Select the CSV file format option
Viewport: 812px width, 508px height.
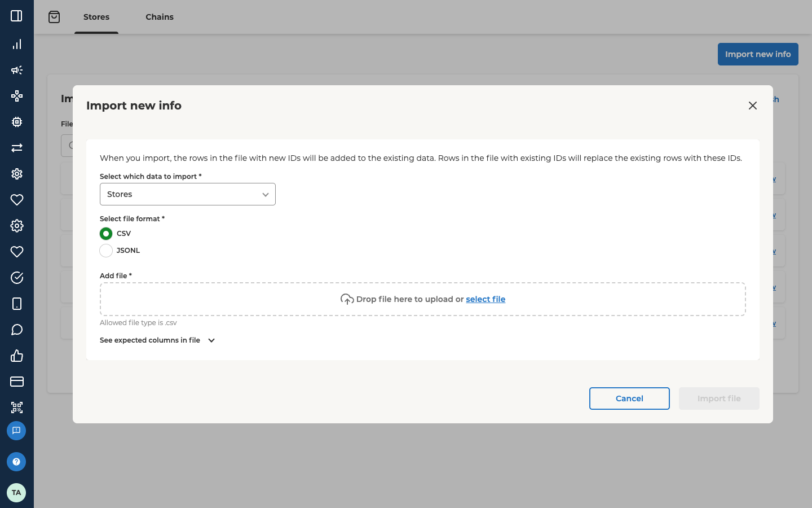pos(106,234)
